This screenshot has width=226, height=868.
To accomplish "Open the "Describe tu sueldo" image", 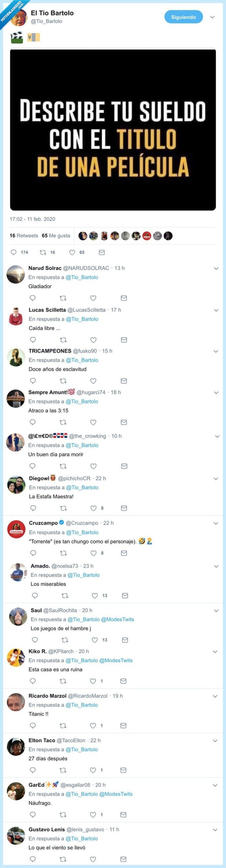I will tap(113, 130).
